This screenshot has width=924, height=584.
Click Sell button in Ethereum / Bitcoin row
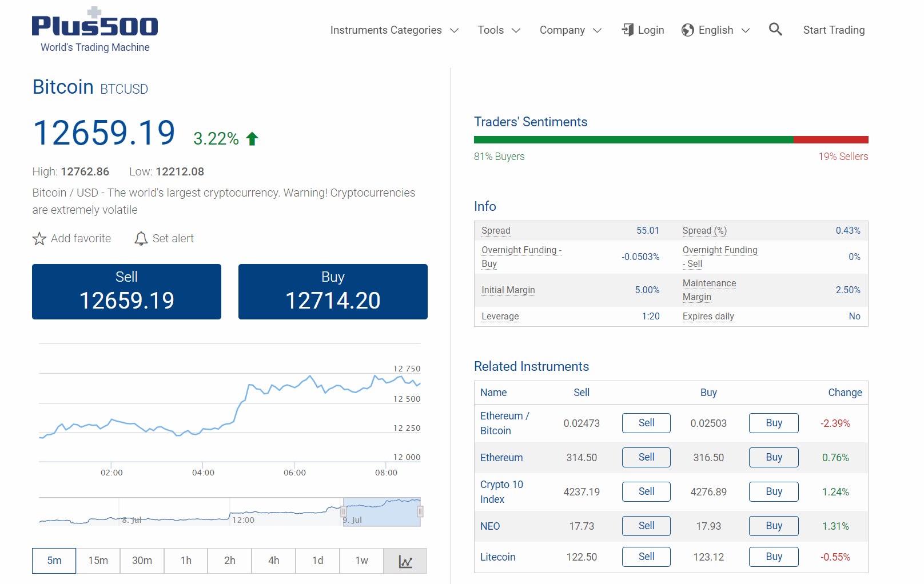pos(646,423)
